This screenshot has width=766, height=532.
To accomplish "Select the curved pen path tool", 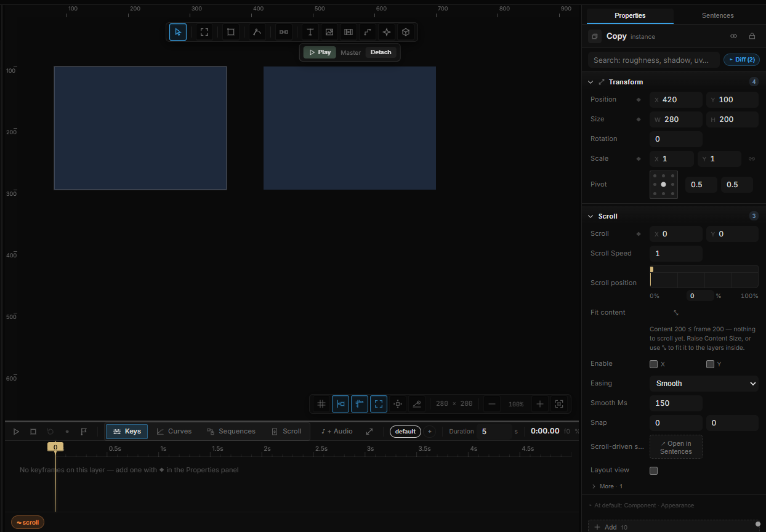I will click(x=257, y=32).
